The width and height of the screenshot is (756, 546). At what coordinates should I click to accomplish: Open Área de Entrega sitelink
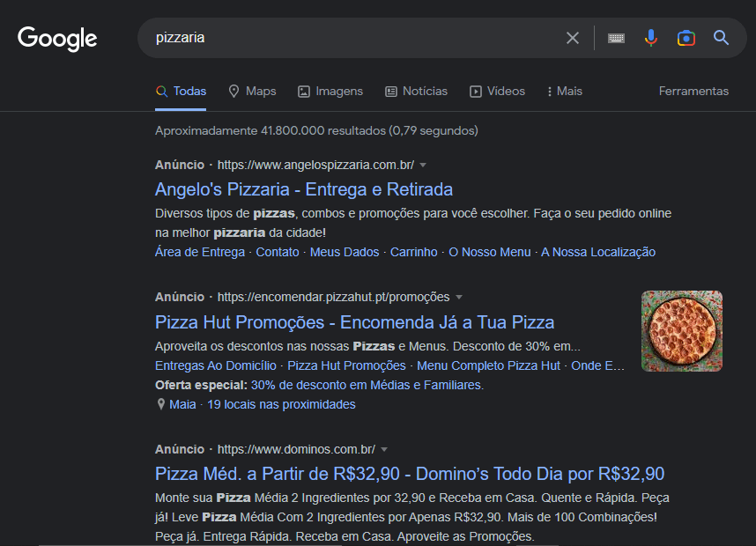[x=200, y=252]
